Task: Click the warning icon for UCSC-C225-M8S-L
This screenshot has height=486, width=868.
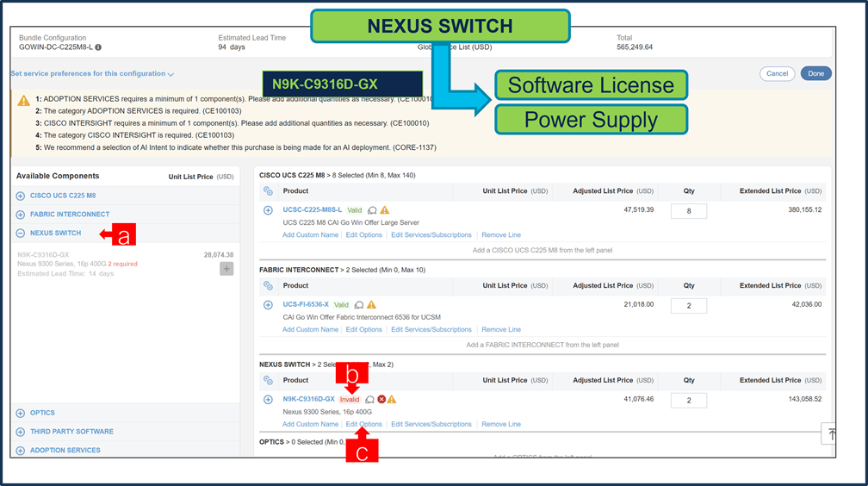Action: [385, 210]
